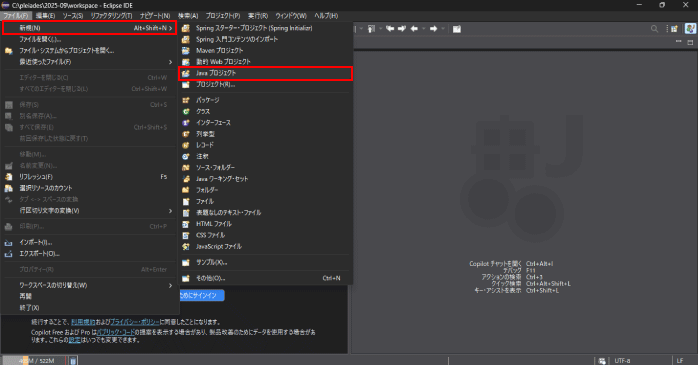Image resolution: width=698 pixels, height=365 pixels.
Task: Open the 実行(R) menu
Action: (x=258, y=16)
